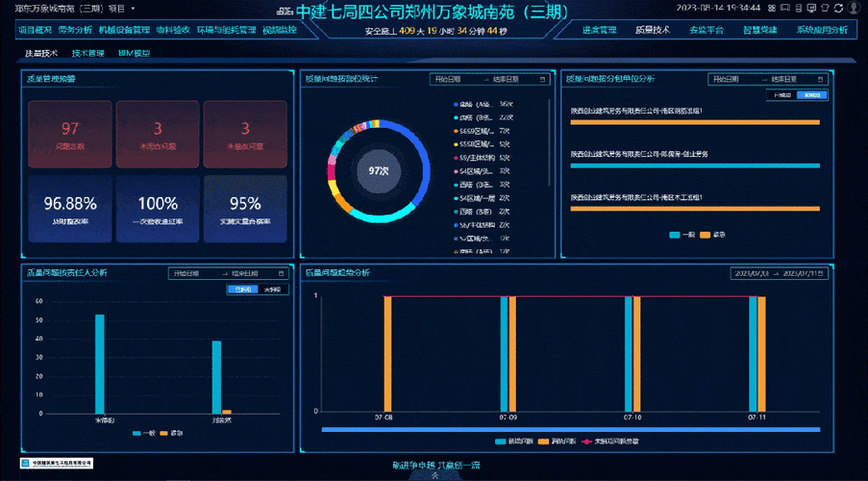This screenshot has height=481, width=868.
Task: Go to the 质量技术 section
Action: pyautogui.click(x=653, y=31)
